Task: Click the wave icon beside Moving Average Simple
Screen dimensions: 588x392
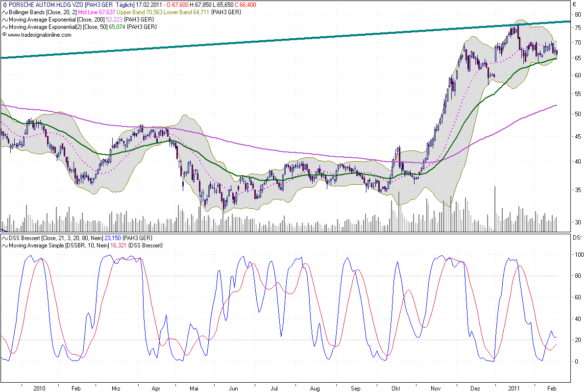Action: point(5,245)
